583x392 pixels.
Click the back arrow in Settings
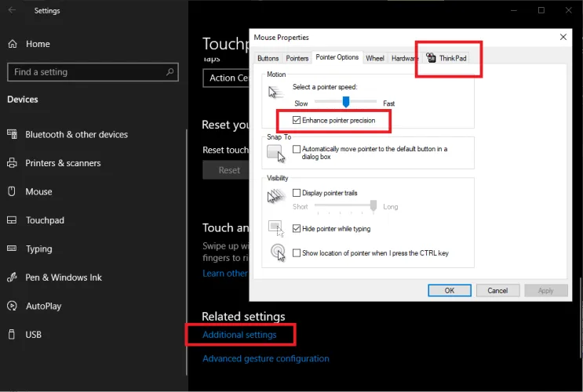pos(12,11)
